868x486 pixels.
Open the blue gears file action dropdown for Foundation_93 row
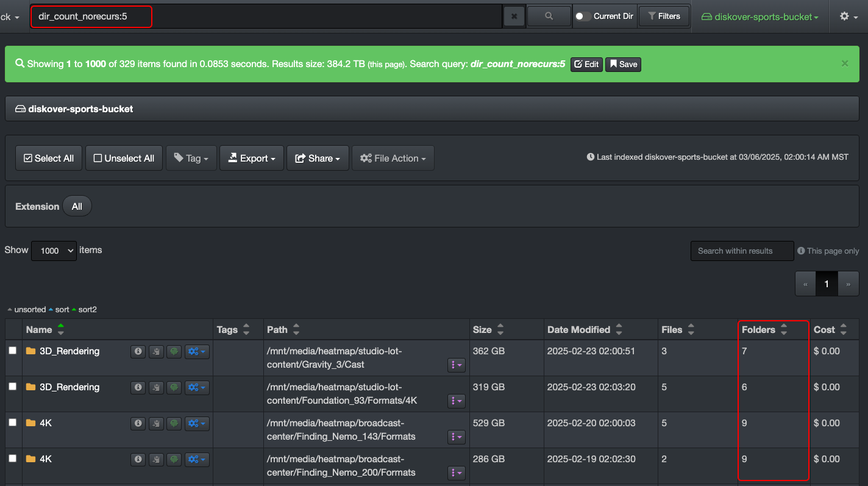point(197,388)
